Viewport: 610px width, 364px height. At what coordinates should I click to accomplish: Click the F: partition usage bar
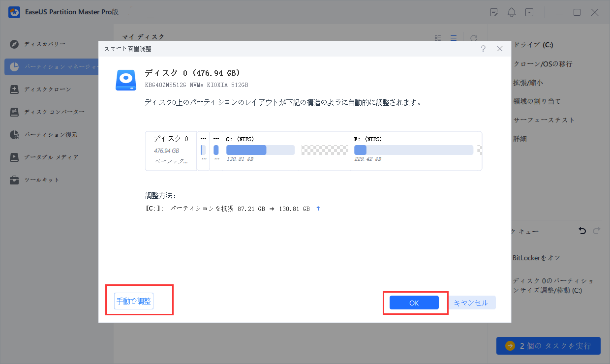(413, 150)
